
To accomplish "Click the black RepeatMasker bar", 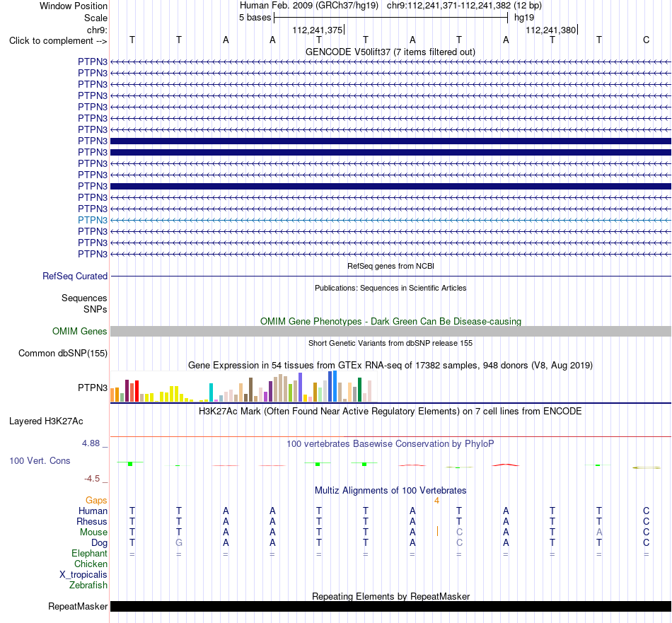I will coord(390,606).
